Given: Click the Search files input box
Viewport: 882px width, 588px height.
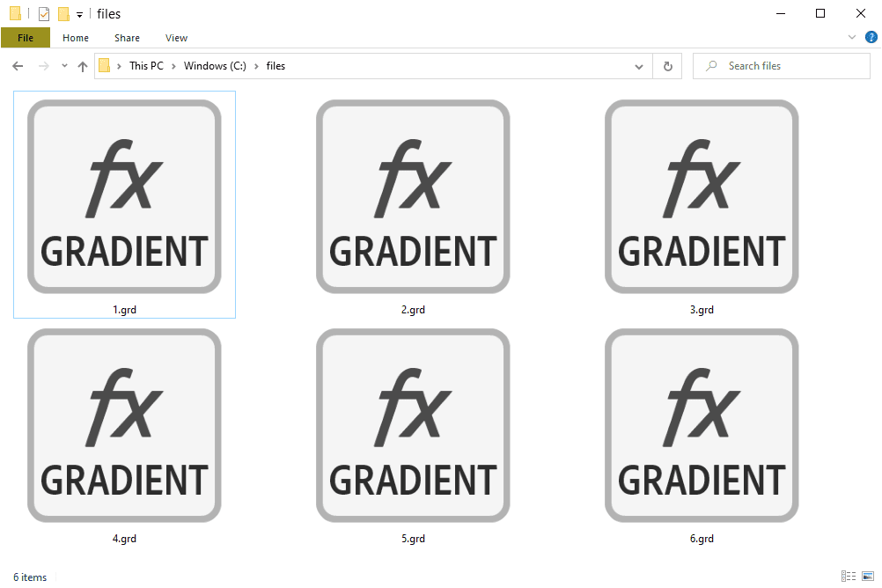Looking at the screenshot, I should coord(782,66).
